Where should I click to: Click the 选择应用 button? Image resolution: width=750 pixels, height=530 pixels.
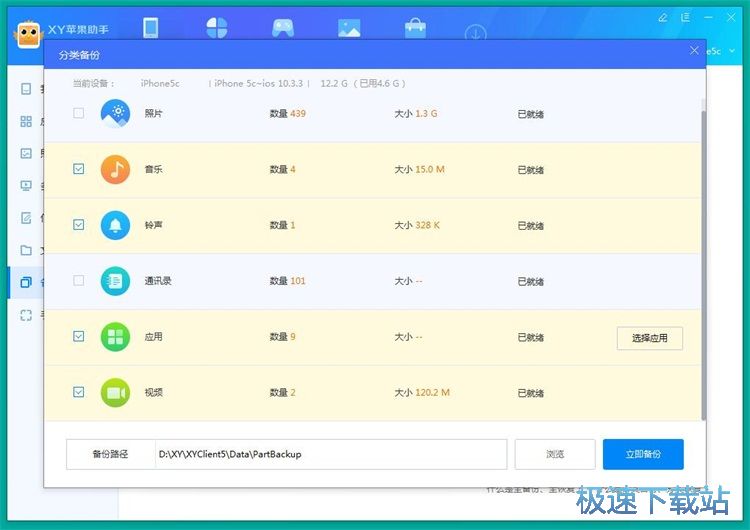tap(649, 338)
